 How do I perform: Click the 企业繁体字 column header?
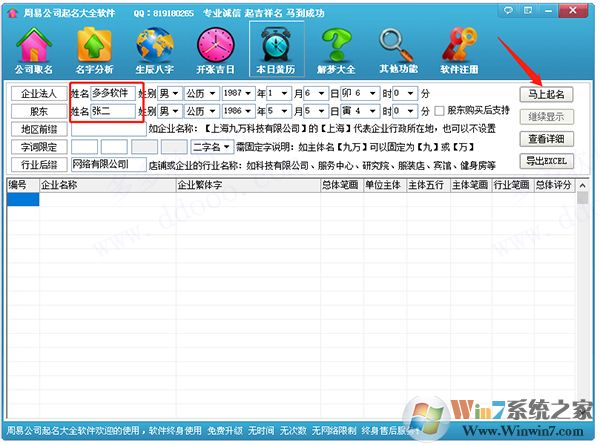pos(248,185)
